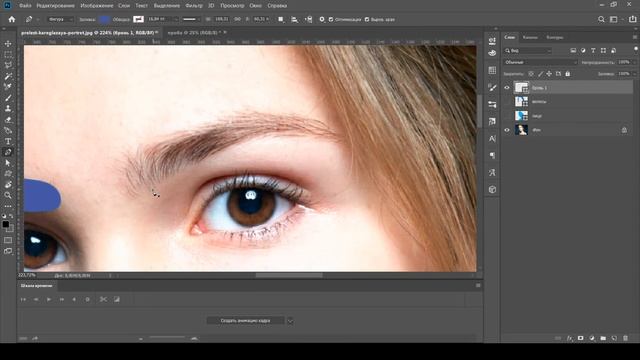Filter layers by smart object icon

pos(613,50)
